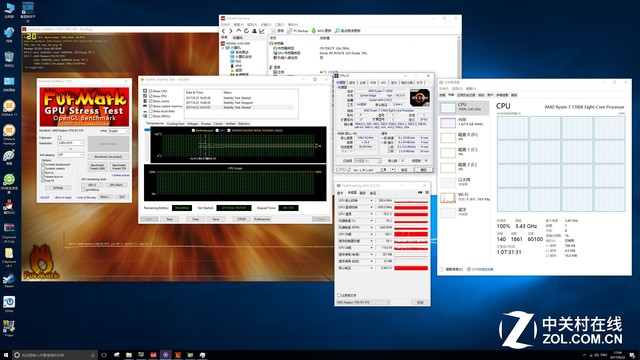Open AIDA64 Report toolbar button
640x360 pixels.
[278, 31]
